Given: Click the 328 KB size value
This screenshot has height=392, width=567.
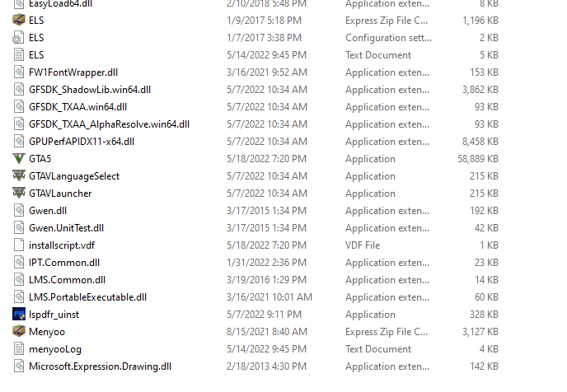Looking at the screenshot, I should pyautogui.click(x=485, y=315).
